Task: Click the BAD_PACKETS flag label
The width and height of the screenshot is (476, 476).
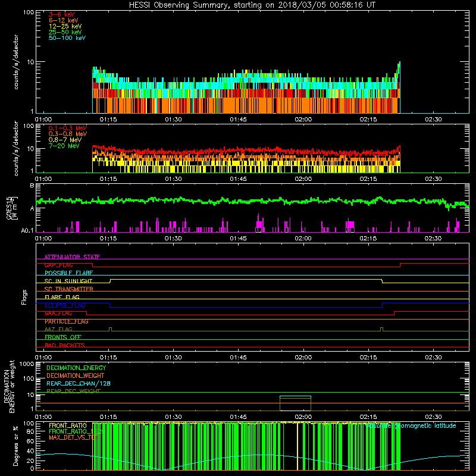Action: click(65, 345)
